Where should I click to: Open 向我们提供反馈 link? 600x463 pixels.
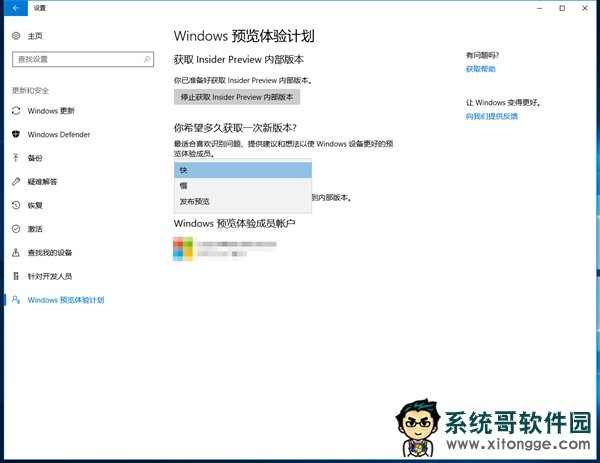[x=492, y=117]
